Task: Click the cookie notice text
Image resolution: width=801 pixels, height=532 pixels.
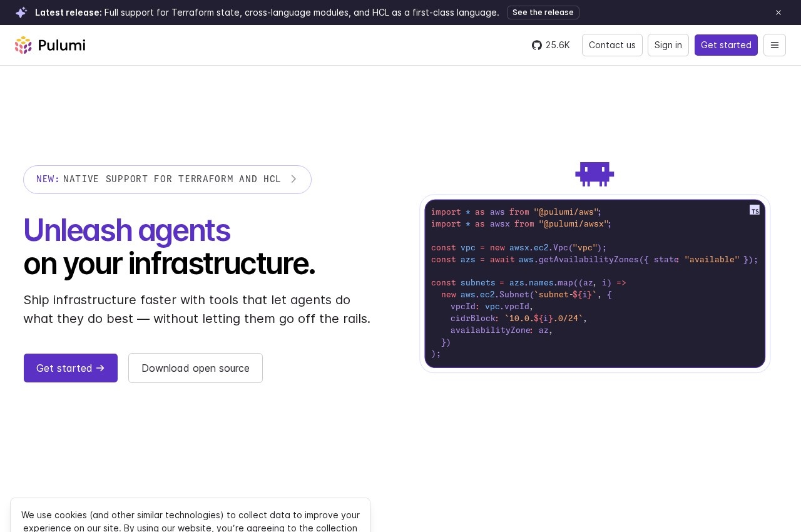Action: (x=190, y=521)
